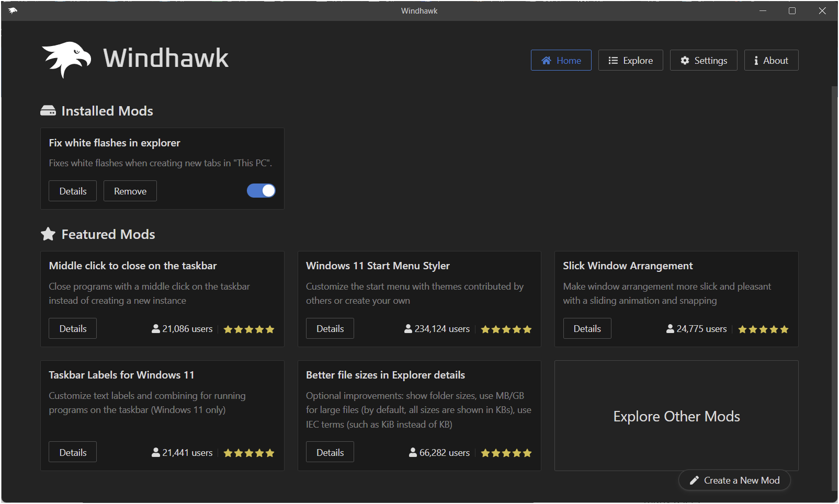Click 'Fix white flashes in explorer' title

click(x=115, y=143)
